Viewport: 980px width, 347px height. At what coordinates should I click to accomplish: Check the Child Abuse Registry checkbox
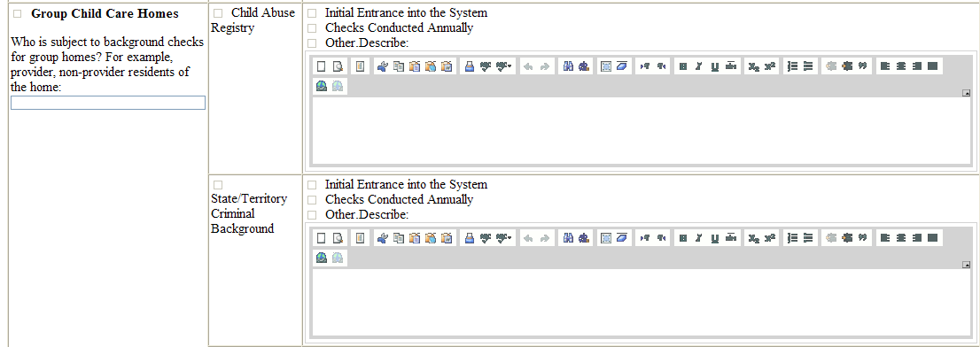pyautogui.click(x=218, y=13)
